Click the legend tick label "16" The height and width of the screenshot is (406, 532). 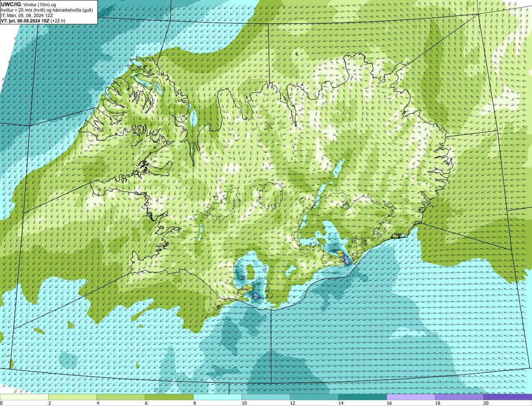tap(389, 403)
